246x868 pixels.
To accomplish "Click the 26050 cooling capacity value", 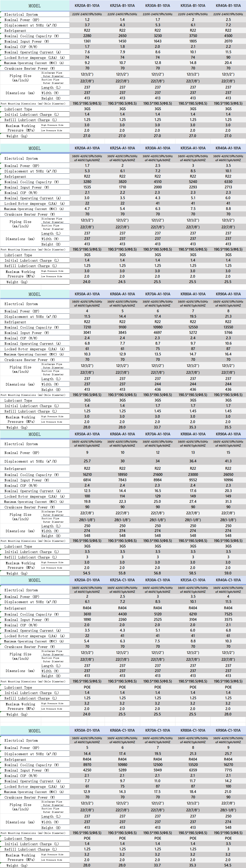I will point(228,474).
